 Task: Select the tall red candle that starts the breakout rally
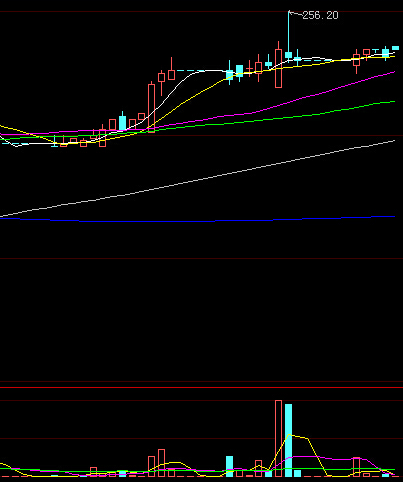[x=151, y=108]
